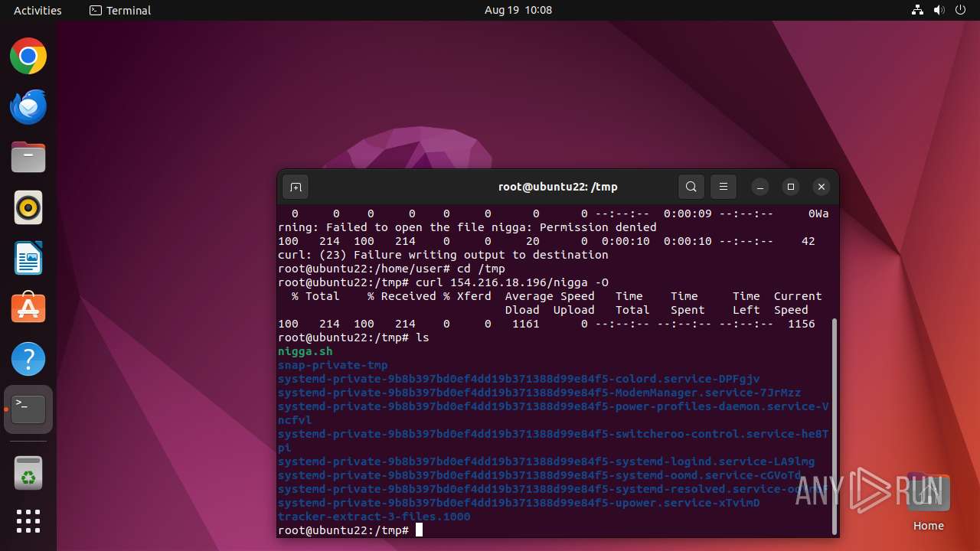980x551 pixels.
Task: Click the curl 154.216.18.196 command line
Action: [443, 282]
